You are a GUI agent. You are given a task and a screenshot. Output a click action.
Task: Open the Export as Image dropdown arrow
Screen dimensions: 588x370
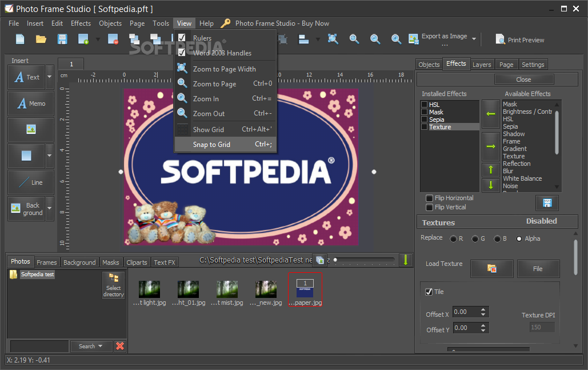474,39
